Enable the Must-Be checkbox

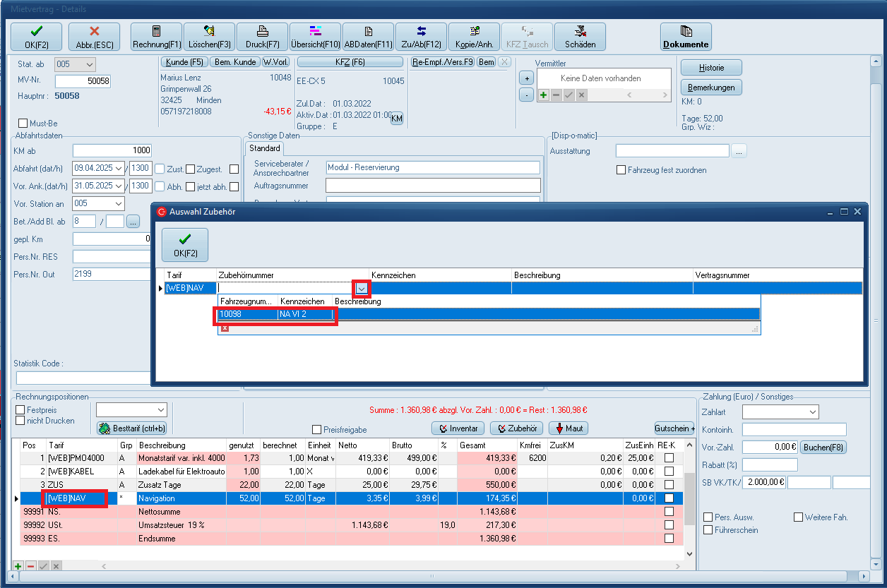tap(23, 124)
